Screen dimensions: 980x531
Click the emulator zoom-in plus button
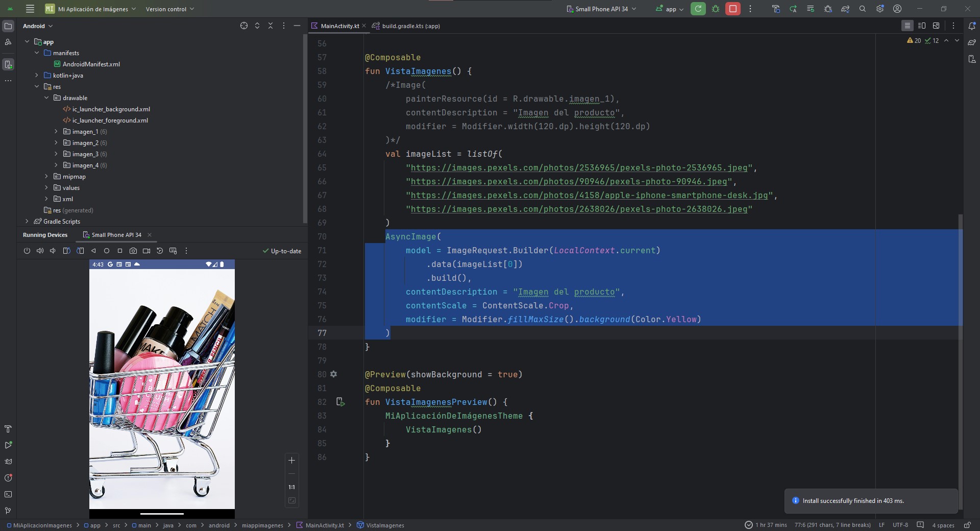[x=291, y=460]
